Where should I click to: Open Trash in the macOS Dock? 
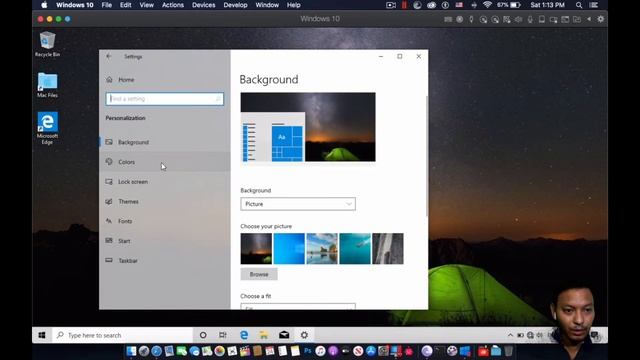point(508,351)
